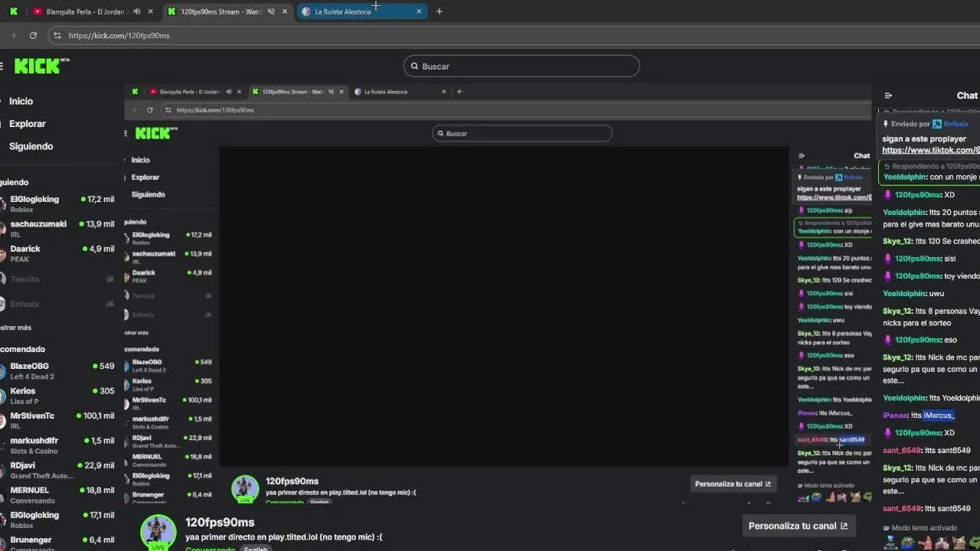Open Siguiendo in the sidebar
980x551 pixels.
[31, 146]
